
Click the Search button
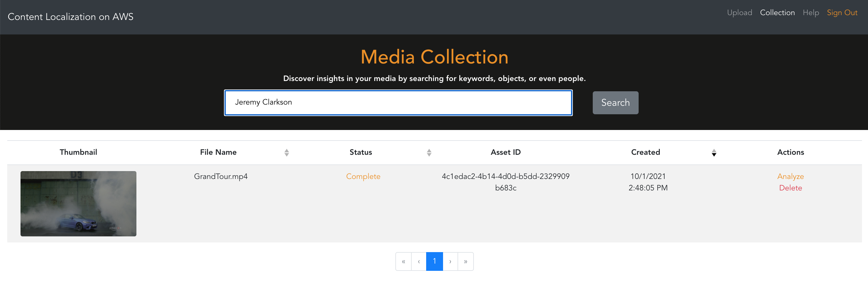[615, 102]
